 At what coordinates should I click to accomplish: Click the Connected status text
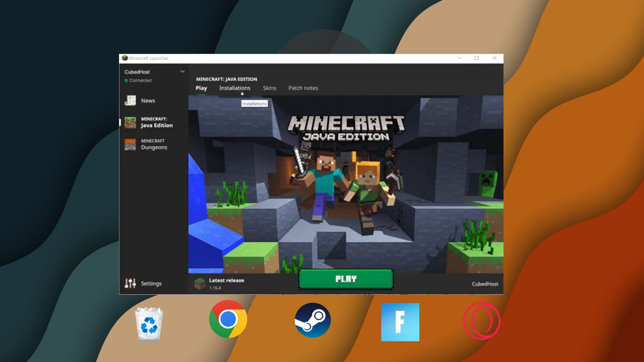[x=140, y=80]
